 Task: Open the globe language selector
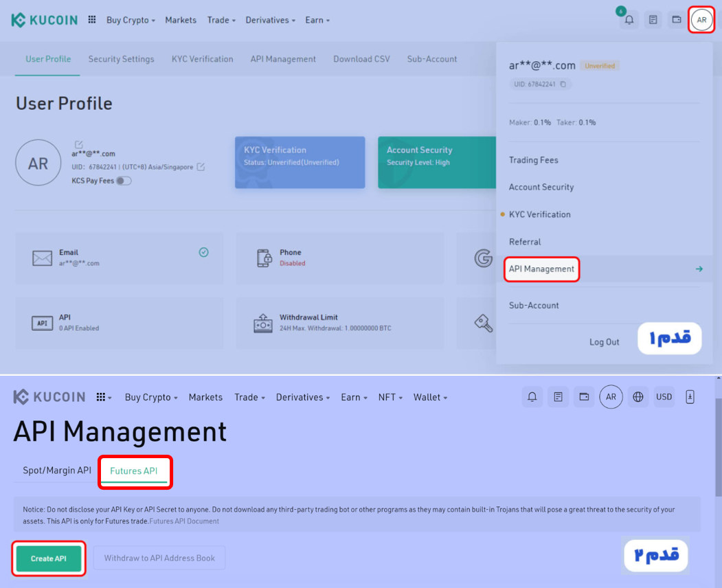point(638,397)
